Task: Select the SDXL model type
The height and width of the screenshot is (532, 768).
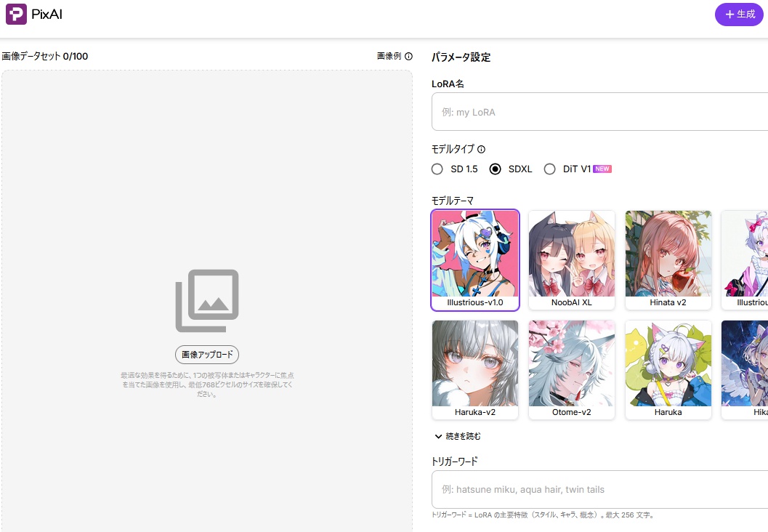Action: [x=496, y=169]
